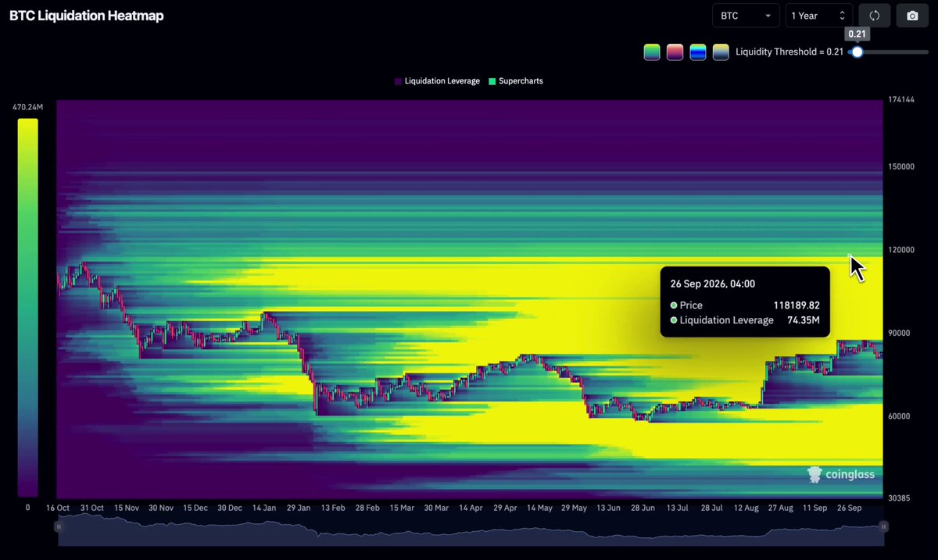Click the 174144 top axis value
938x560 pixels.
click(x=903, y=101)
